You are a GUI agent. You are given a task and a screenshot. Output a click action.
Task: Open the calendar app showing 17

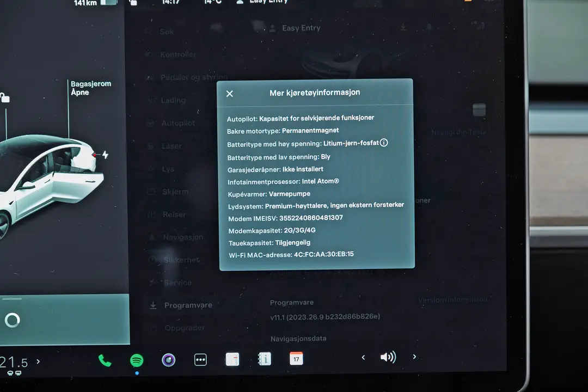(x=296, y=358)
